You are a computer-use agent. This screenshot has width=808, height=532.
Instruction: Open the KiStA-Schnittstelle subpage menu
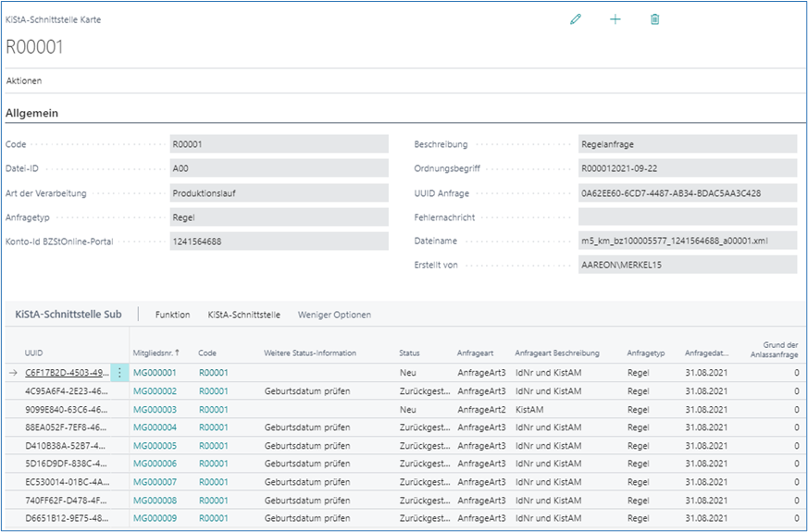[243, 315]
